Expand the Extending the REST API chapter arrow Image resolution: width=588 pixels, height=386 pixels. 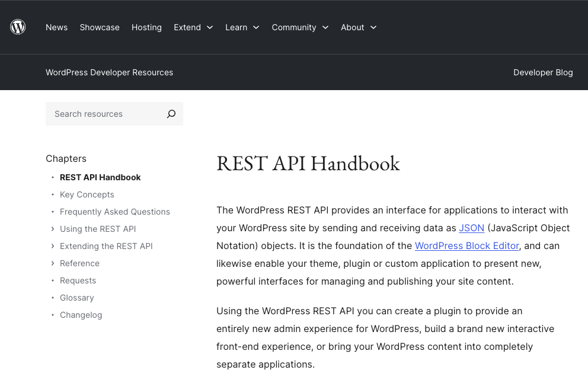coord(53,246)
